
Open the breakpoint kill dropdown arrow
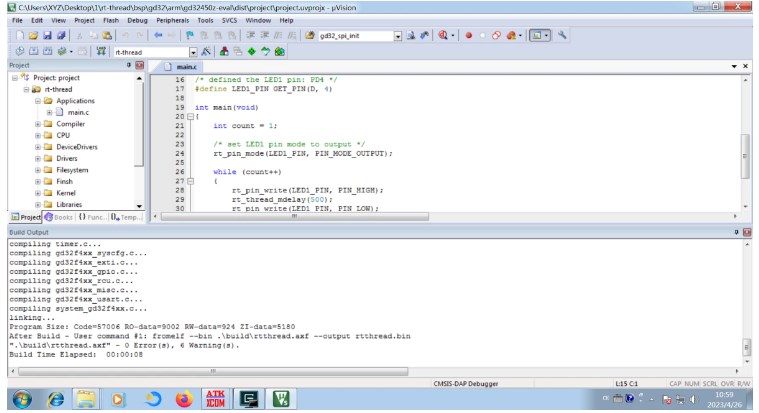click(x=520, y=35)
